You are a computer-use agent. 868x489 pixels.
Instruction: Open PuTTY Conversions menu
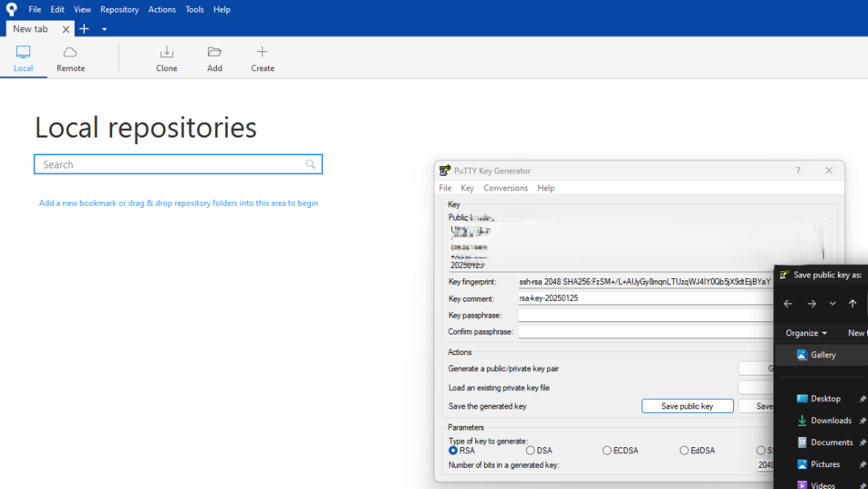505,188
